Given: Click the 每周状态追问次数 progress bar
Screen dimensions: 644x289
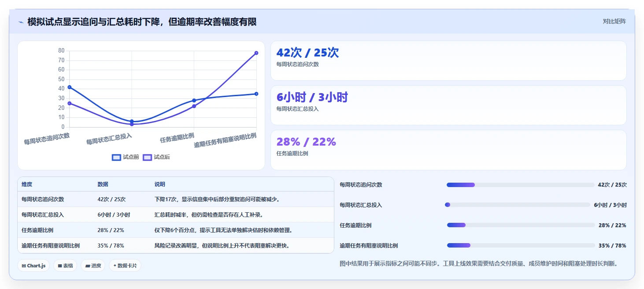Looking at the screenshot, I should (520, 185).
